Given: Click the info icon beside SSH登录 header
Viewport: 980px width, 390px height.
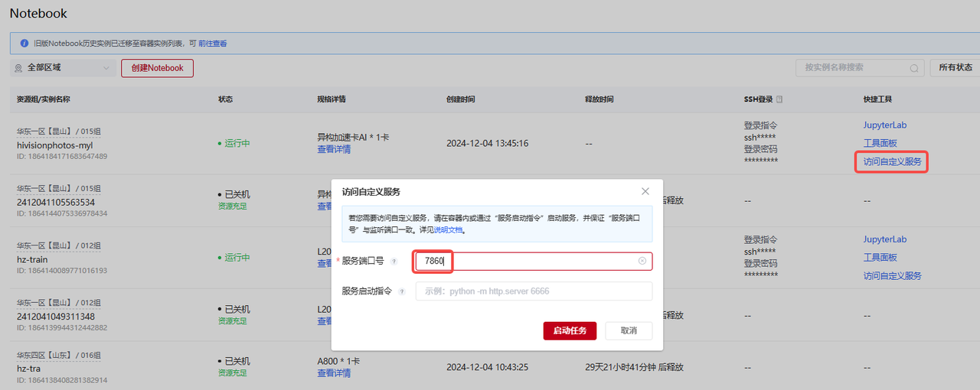Looking at the screenshot, I should [x=779, y=99].
